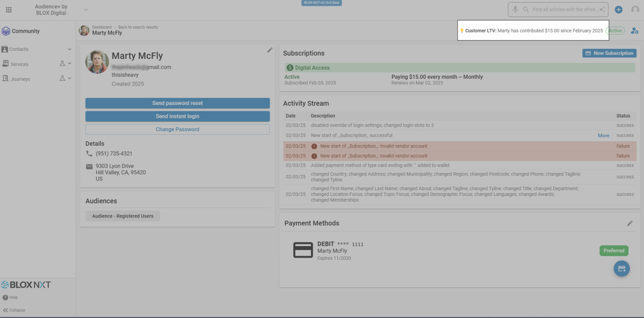This screenshot has width=644, height=318.
Task: Click the 'Audience - Registered Users' chip
Action: tap(123, 216)
